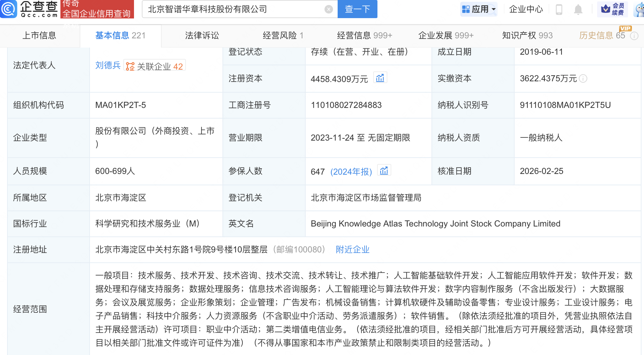Viewport: 644px width, 355px height.
Task: Open the 知识产权 993 tab
Action: click(x=527, y=35)
